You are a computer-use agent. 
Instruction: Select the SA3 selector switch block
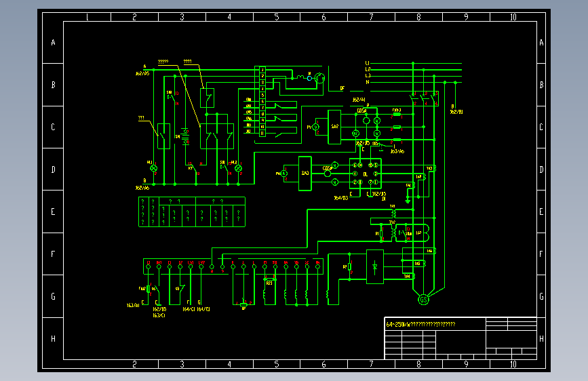305,174
